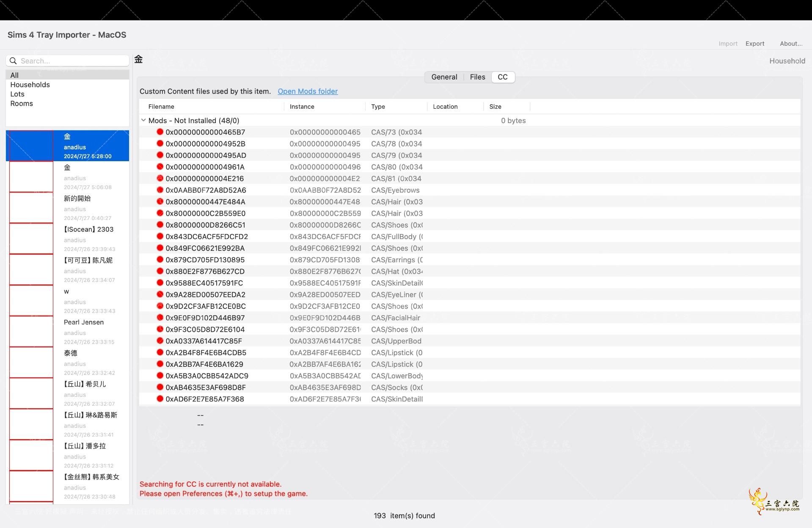Select the CC tab

pyautogui.click(x=503, y=77)
